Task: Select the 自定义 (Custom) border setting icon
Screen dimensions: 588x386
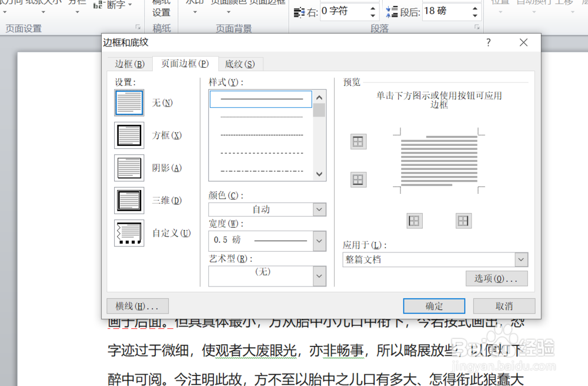Action: [129, 233]
